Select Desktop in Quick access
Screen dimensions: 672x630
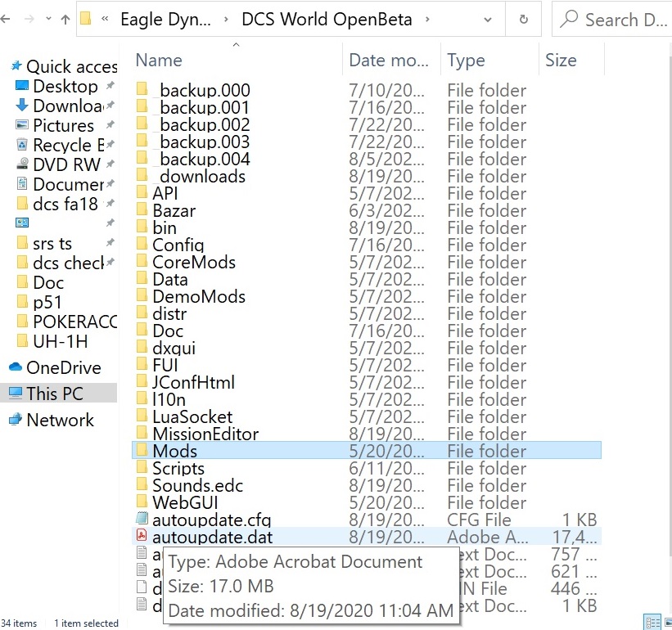tap(65, 86)
